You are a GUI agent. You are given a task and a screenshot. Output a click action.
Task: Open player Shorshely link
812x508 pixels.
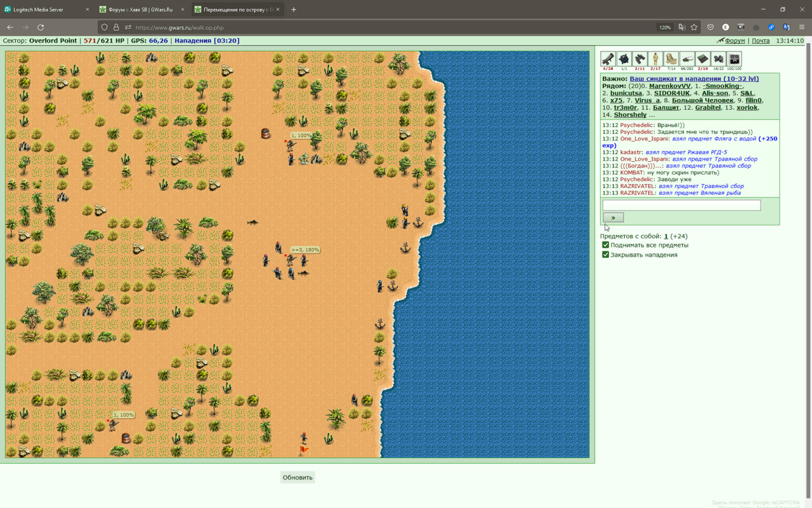(630, 115)
